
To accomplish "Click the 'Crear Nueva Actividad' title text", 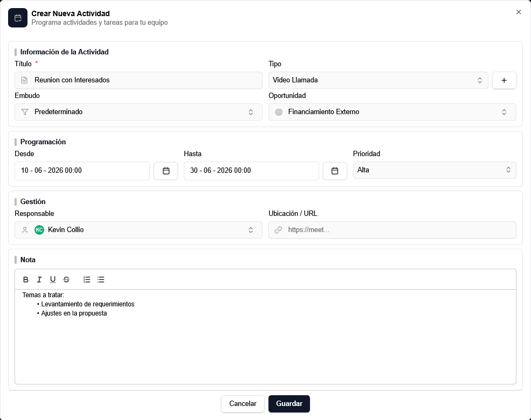I will [x=71, y=13].
